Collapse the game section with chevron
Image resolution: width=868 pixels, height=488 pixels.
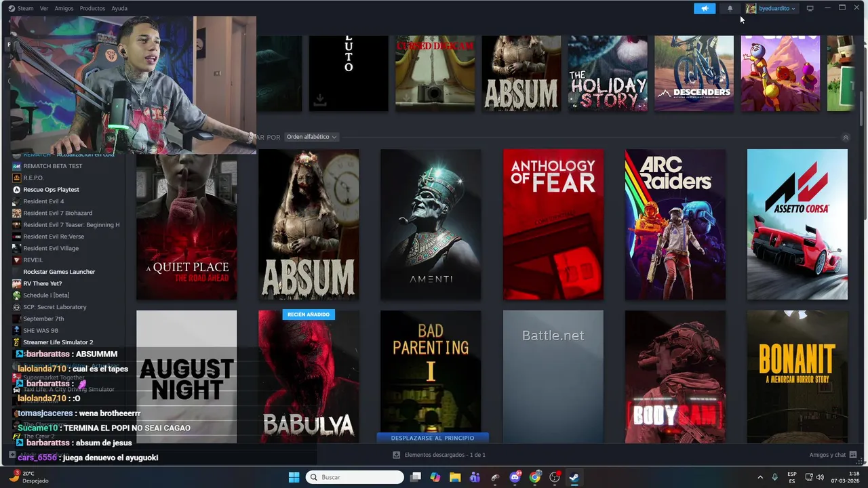tap(846, 137)
